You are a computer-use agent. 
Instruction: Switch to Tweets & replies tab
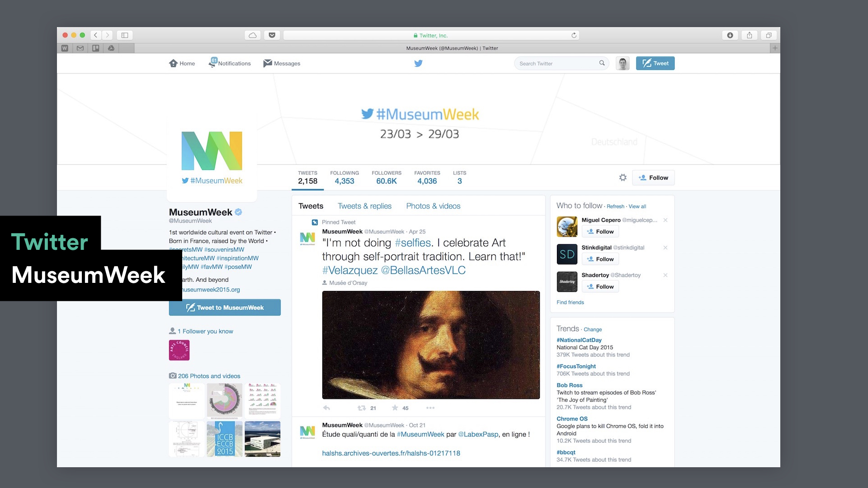364,206
